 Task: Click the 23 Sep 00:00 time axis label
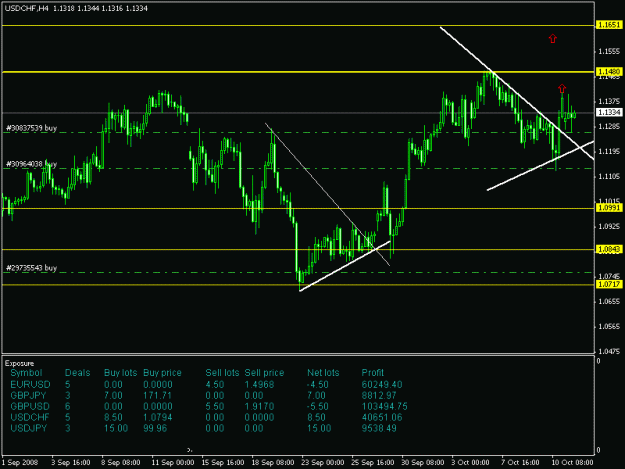(322, 462)
